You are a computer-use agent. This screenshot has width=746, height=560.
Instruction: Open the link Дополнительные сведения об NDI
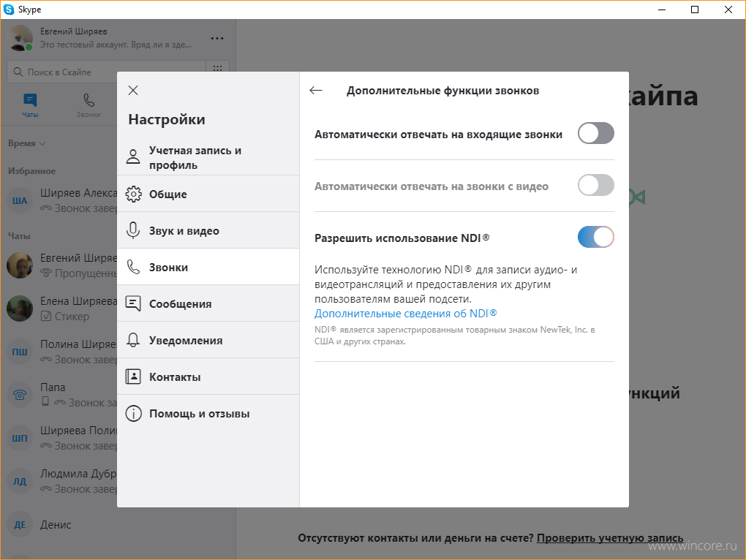click(406, 314)
